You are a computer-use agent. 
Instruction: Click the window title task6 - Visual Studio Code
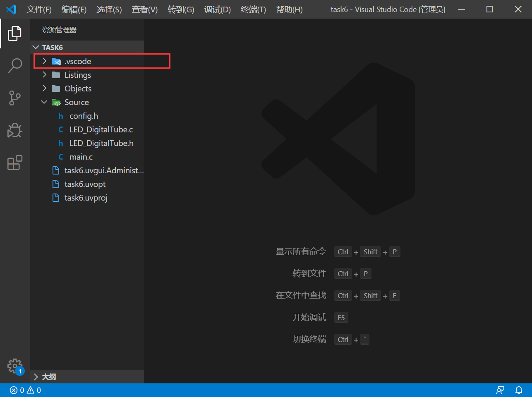click(388, 9)
